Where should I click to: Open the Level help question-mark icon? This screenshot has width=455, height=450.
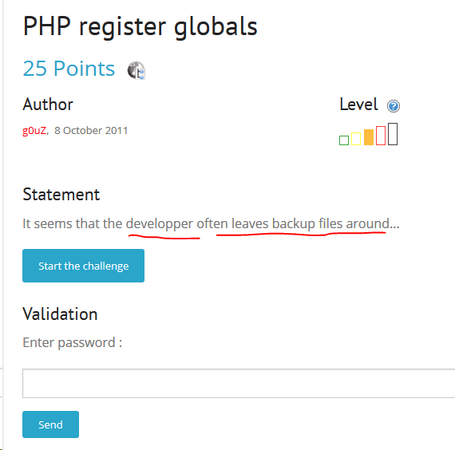393,106
